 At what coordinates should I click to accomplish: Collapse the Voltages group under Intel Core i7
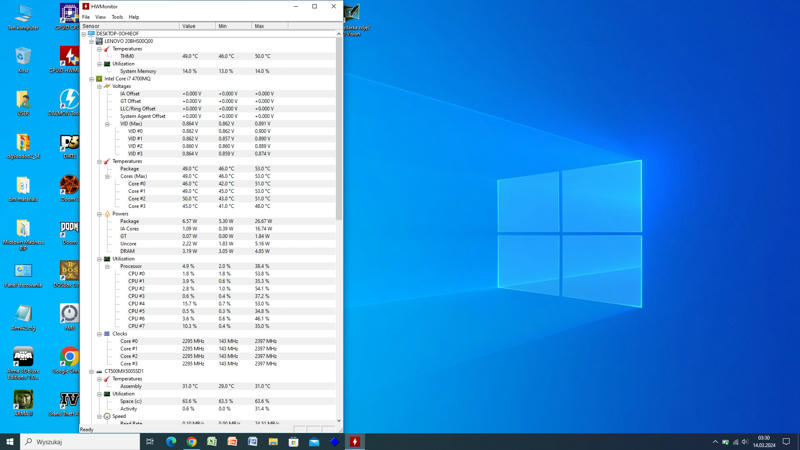[99, 87]
